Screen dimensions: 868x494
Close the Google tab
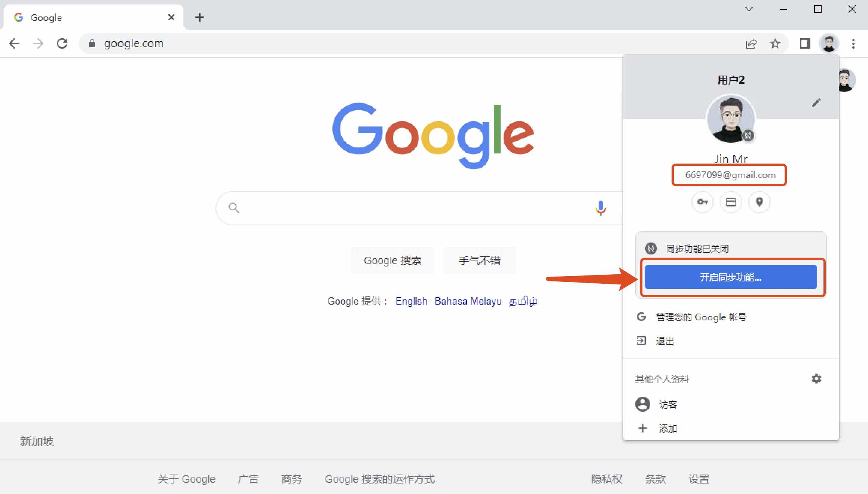coord(171,17)
